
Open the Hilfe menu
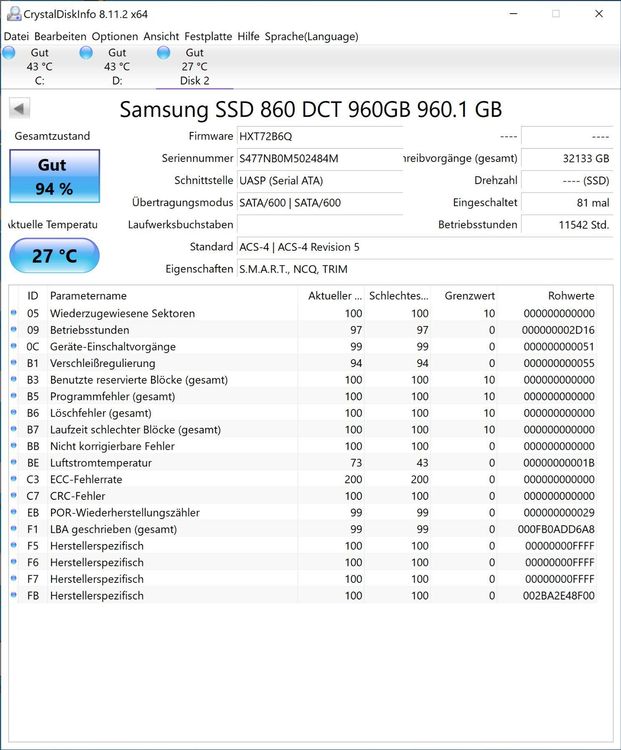pos(248,36)
